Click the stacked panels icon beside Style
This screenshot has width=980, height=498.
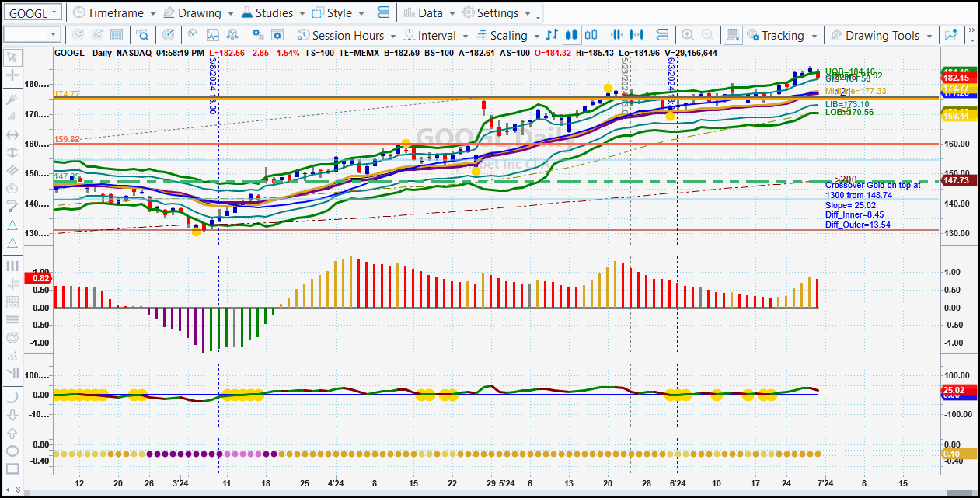[382, 13]
